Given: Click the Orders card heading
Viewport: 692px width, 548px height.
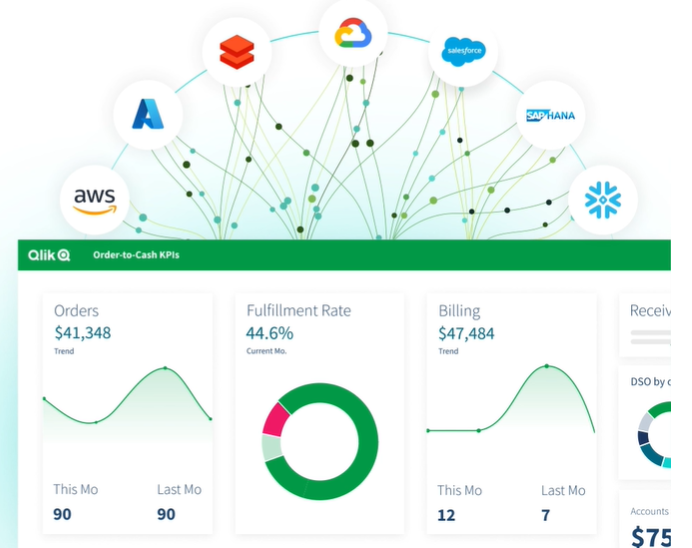Looking at the screenshot, I should [76, 311].
